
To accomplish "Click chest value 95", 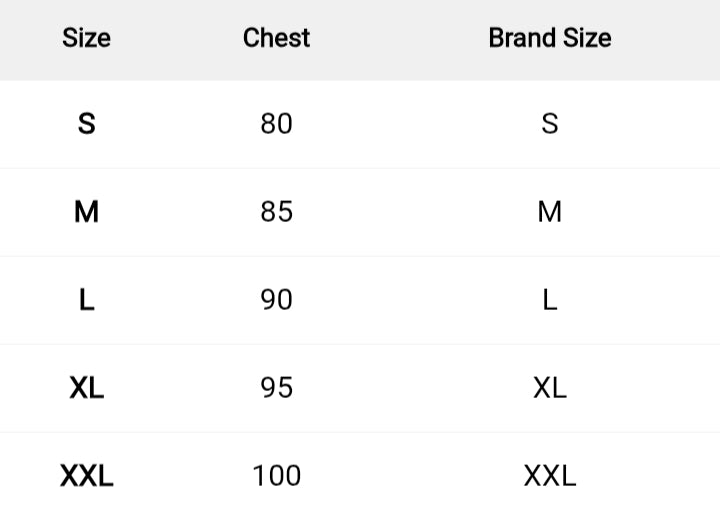I will pyautogui.click(x=276, y=388).
